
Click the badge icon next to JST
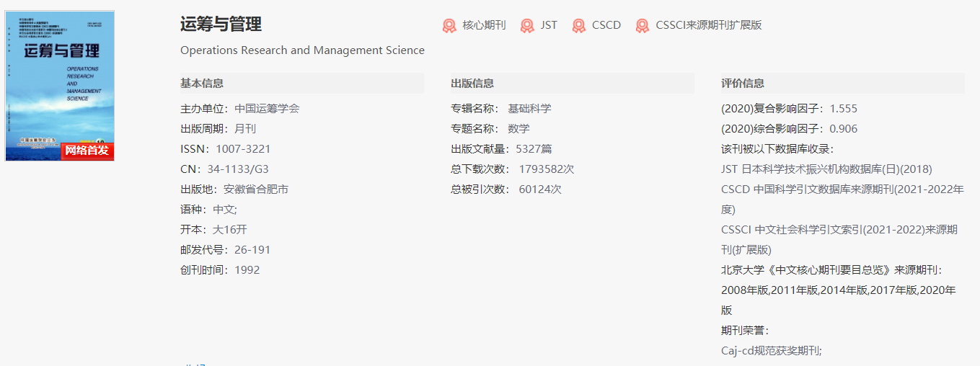tap(527, 25)
